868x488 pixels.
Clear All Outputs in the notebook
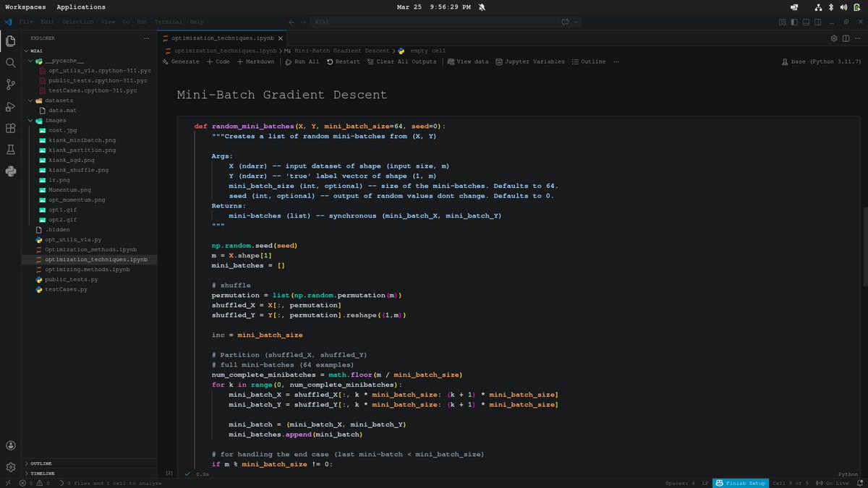[x=402, y=61]
